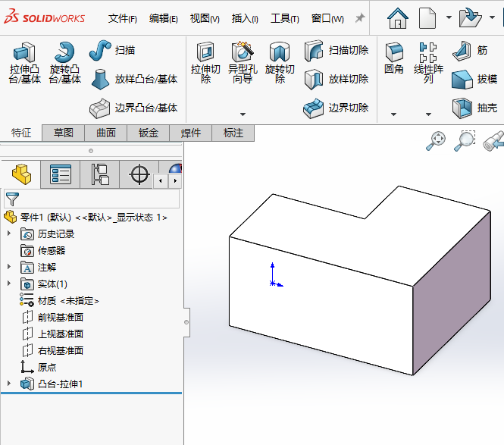Expand the Fillet (圆角) dropdown arrow
Screen dimensions: 504x445
394,114
